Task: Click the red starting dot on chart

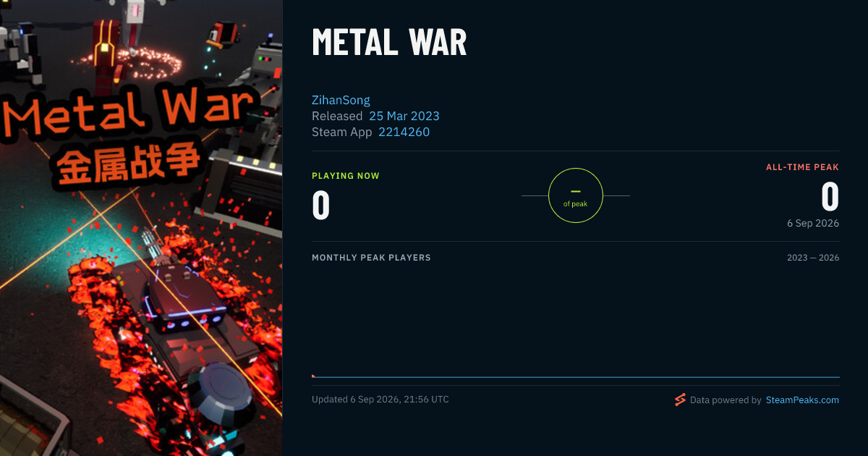Action: tap(313, 376)
